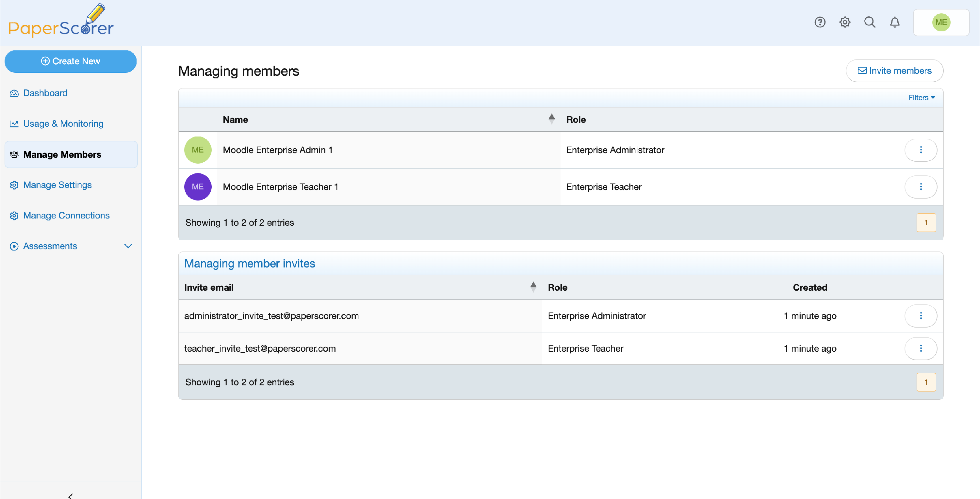Click the Usage & Monitoring chart icon
Viewport: 980px width, 499px height.
pos(14,124)
